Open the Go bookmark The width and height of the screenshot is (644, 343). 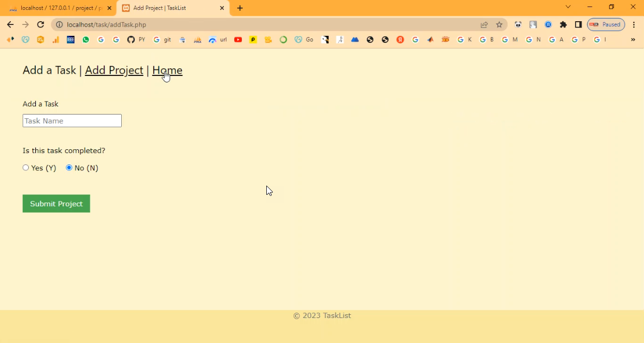(x=304, y=40)
